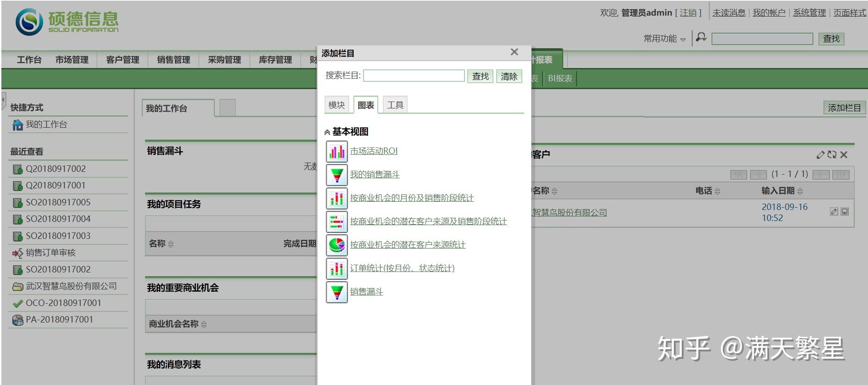
Task: Select the 我的工作台 tab
Action: click(x=178, y=108)
